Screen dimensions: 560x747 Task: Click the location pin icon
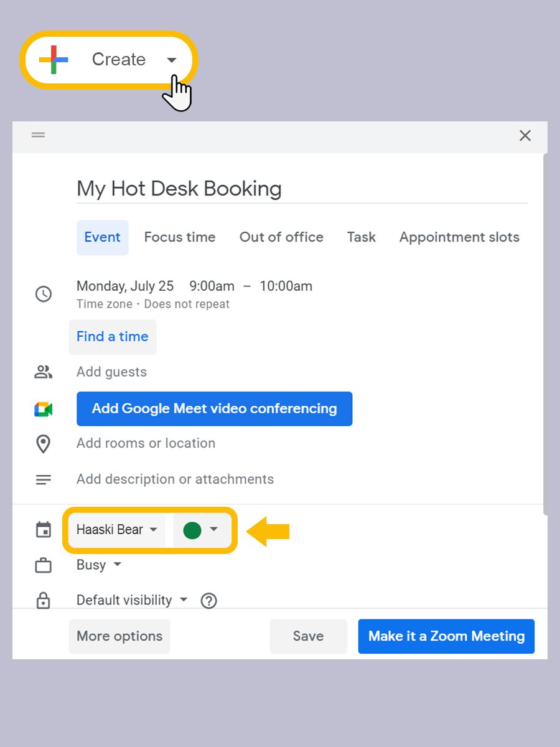(x=43, y=444)
